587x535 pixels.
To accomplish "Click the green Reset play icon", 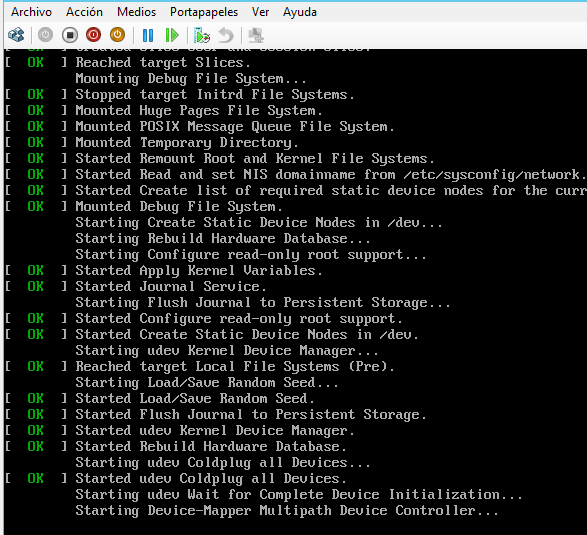I will (x=172, y=35).
